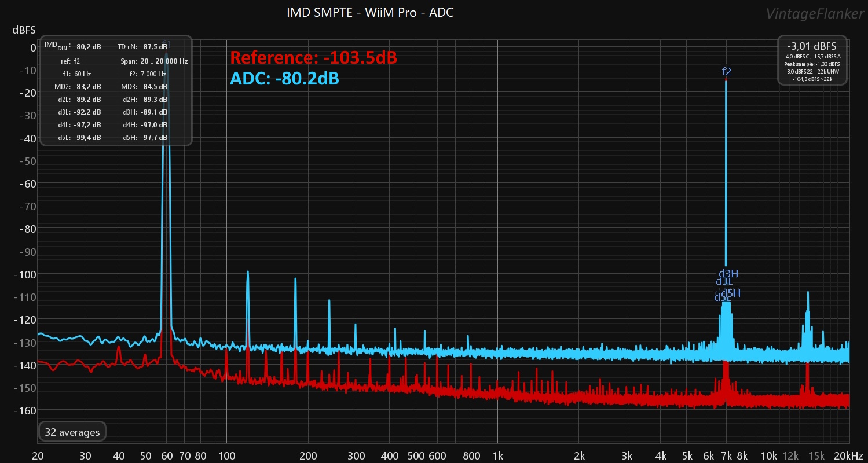Click the f1 value '60 Hz'

click(82, 74)
